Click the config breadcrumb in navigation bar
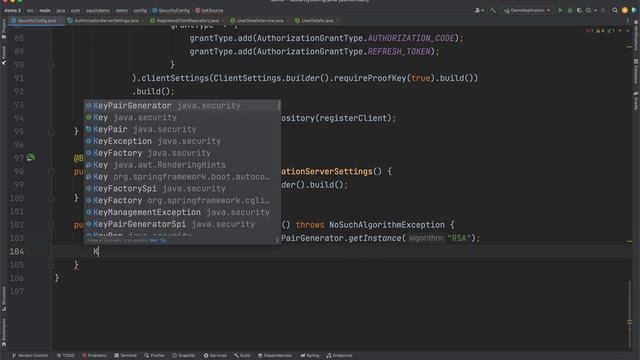Viewport: 640px width, 360px height. pyautogui.click(x=140, y=10)
